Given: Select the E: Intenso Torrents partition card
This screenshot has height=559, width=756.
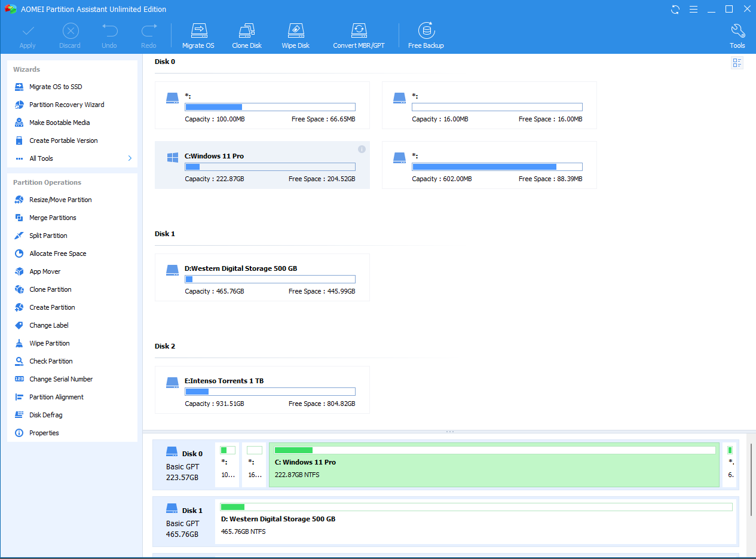Looking at the screenshot, I should click(x=262, y=390).
